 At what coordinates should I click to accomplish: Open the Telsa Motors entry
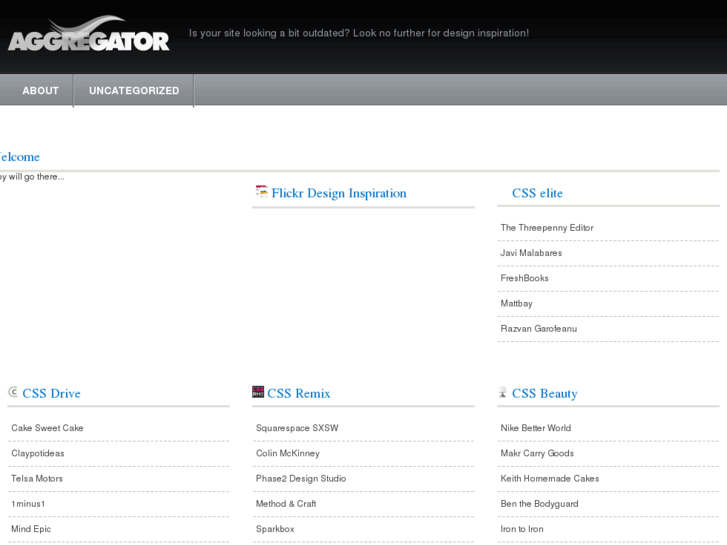pos(37,478)
